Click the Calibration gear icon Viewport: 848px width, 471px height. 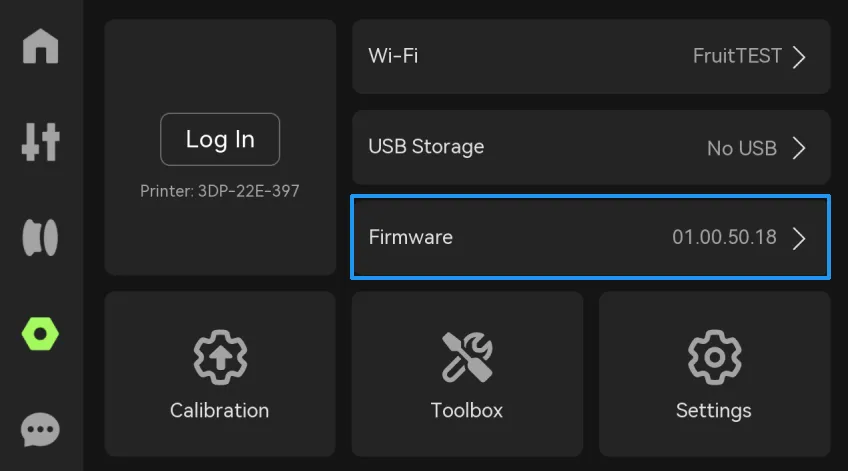220,357
